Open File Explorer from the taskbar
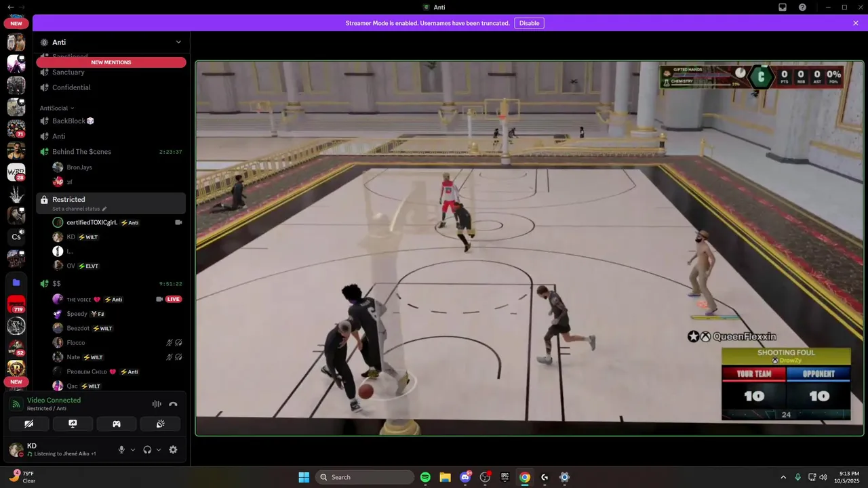The image size is (868, 488). tap(445, 477)
